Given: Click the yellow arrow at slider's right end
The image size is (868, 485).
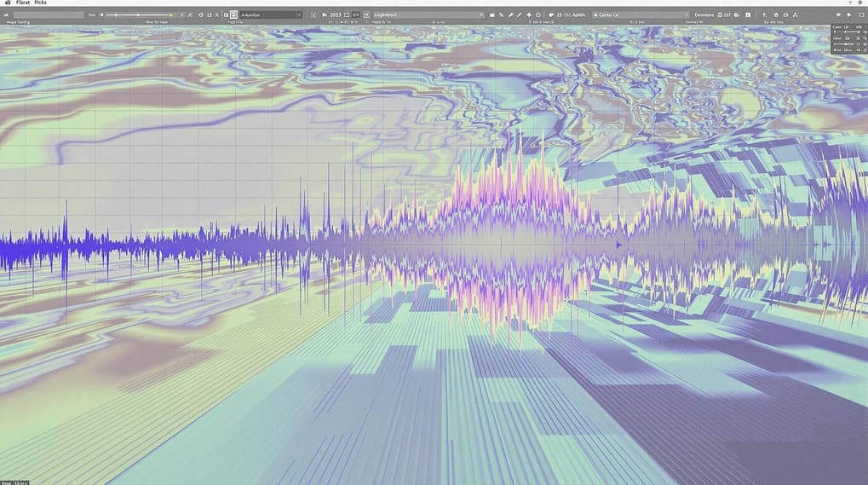Looking at the screenshot, I should pyautogui.click(x=171, y=15).
